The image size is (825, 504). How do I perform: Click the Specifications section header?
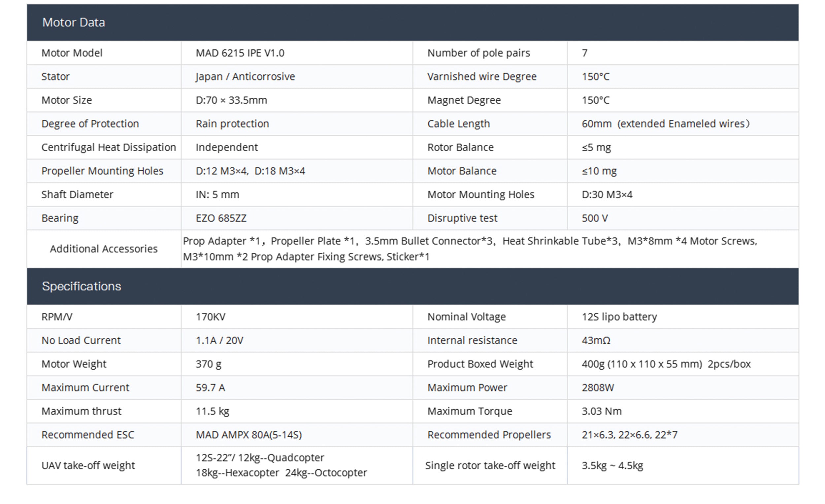(x=82, y=286)
